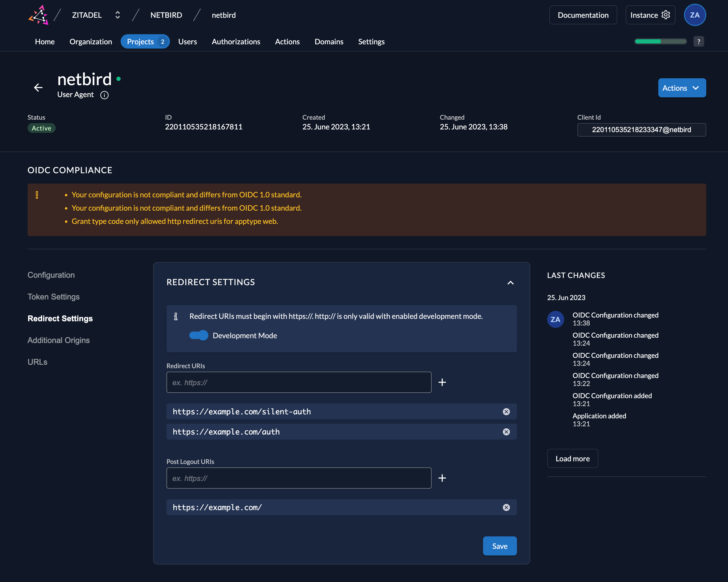728x582 pixels.
Task: Disable the Development Mode toggle
Action: 199,335
